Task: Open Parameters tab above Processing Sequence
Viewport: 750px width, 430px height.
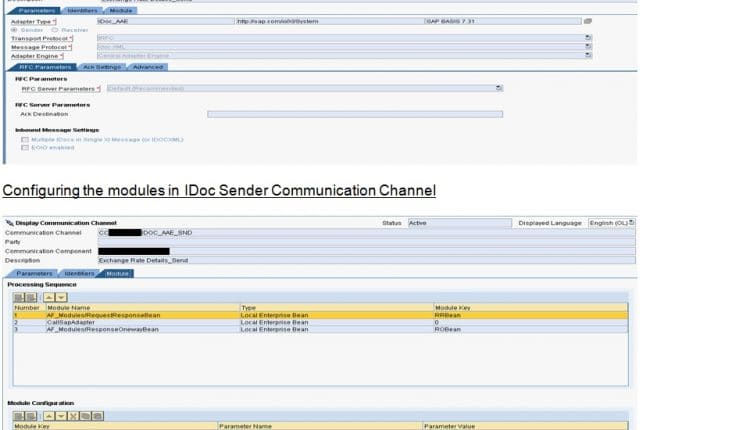Action: pyautogui.click(x=34, y=274)
